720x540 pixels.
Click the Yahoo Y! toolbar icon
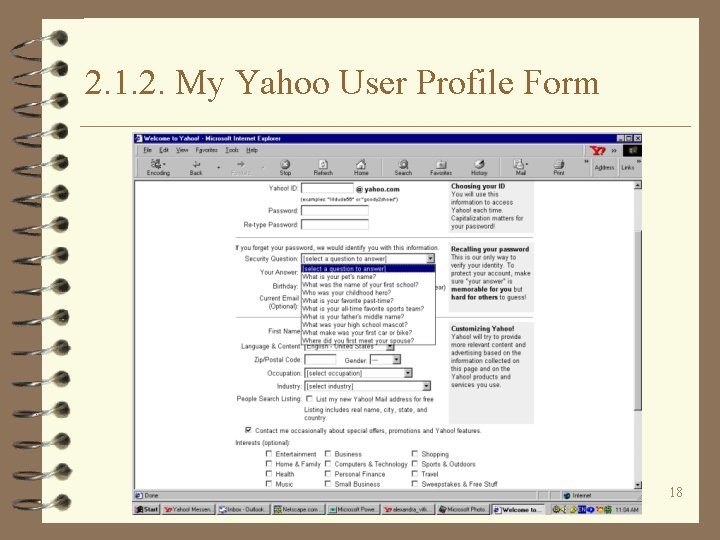point(597,151)
